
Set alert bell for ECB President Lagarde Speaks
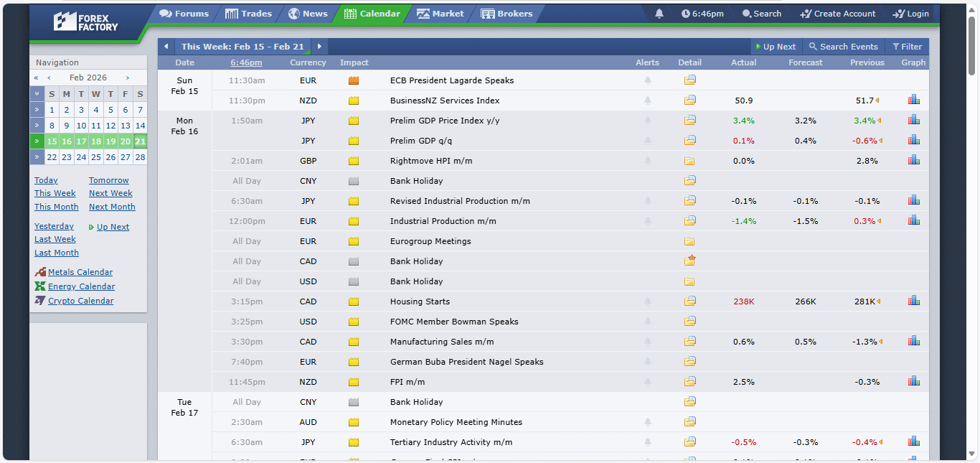pyautogui.click(x=648, y=80)
